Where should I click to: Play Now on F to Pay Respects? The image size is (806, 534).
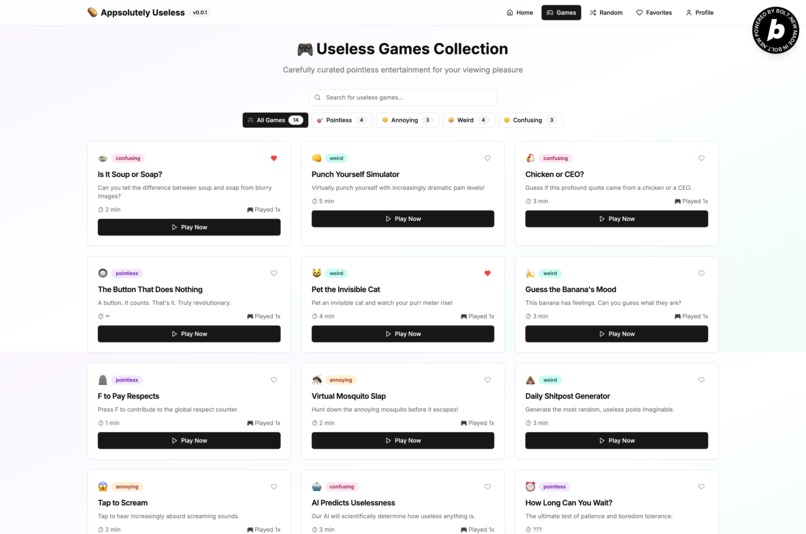coord(189,440)
